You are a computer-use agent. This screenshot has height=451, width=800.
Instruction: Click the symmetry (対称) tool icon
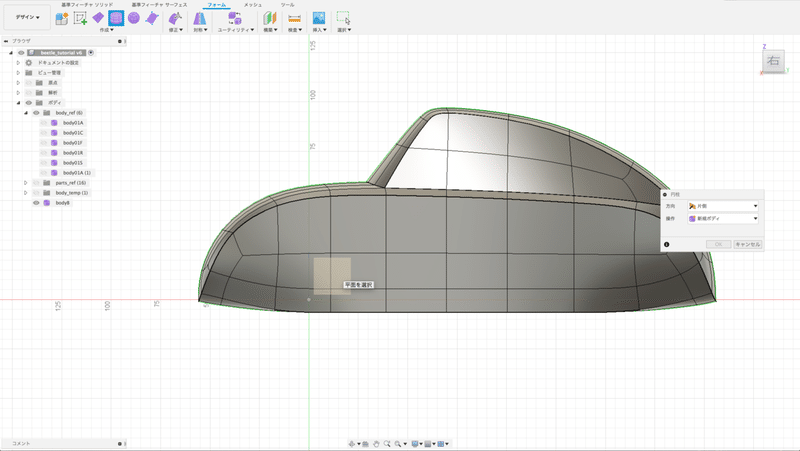point(198,18)
